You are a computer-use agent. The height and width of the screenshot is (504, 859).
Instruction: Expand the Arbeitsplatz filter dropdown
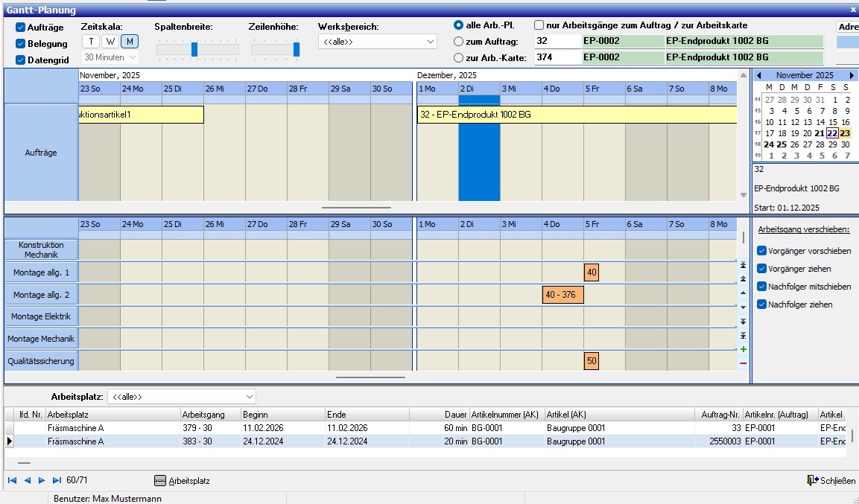249,397
